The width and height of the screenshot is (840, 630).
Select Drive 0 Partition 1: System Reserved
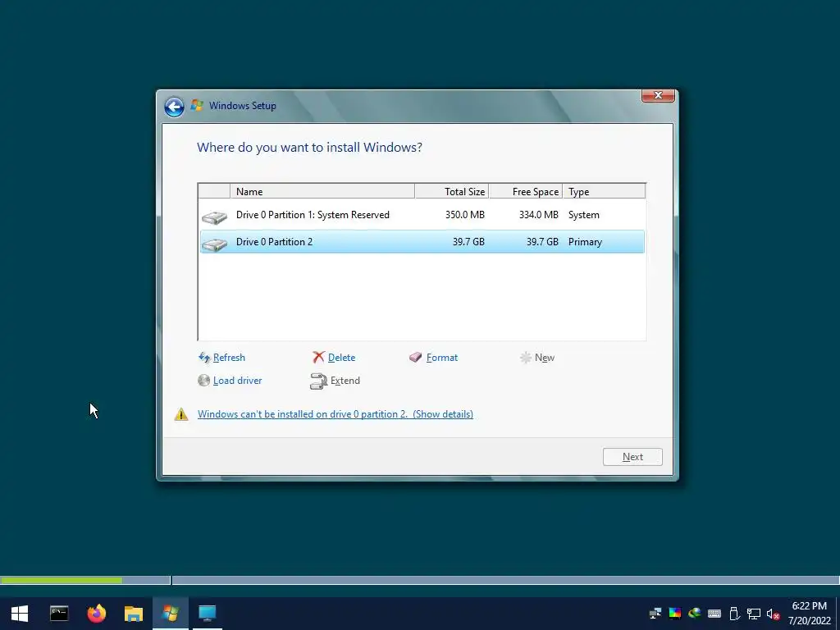click(x=422, y=215)
